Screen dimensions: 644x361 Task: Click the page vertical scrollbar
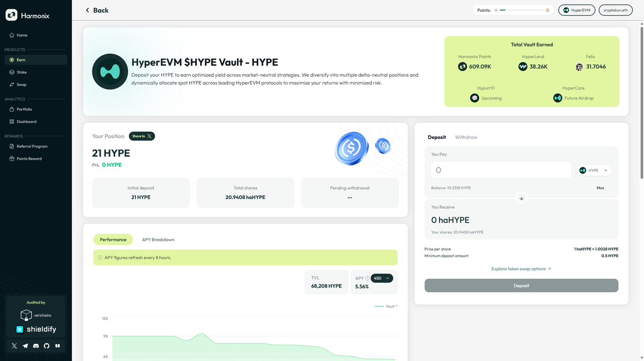pos(641,102)
